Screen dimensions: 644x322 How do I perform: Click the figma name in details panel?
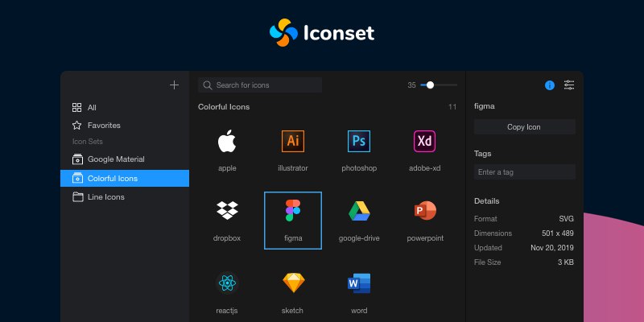coord(485,106)
